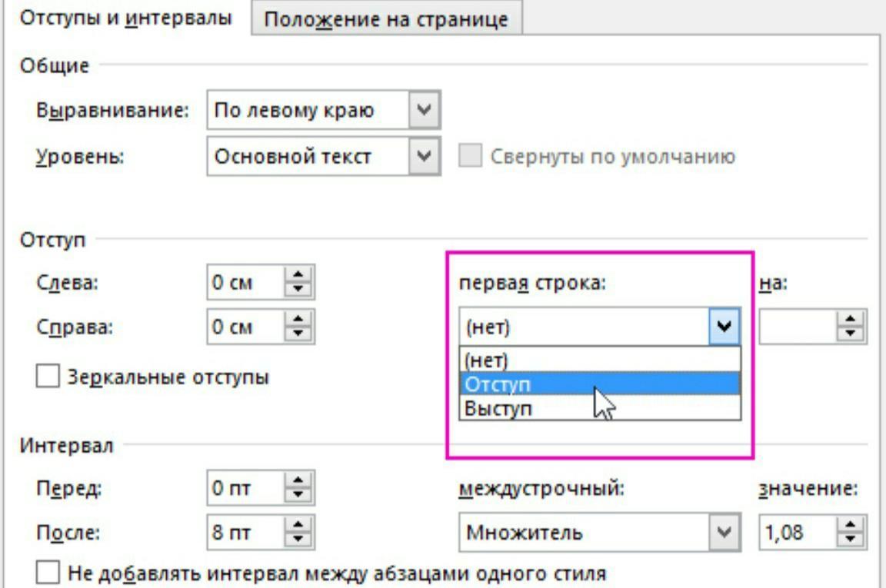Image resolution: width=886 pixels, height=588 pixels.
Task: Increase the значение 1,08 up arrow
Action: pos(850,524)
